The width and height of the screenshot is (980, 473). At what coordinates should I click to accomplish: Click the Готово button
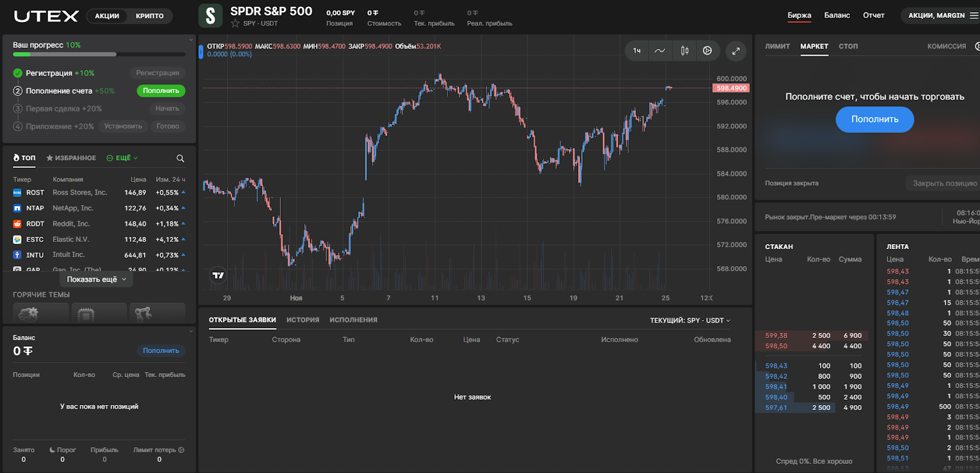click(168, 126)
